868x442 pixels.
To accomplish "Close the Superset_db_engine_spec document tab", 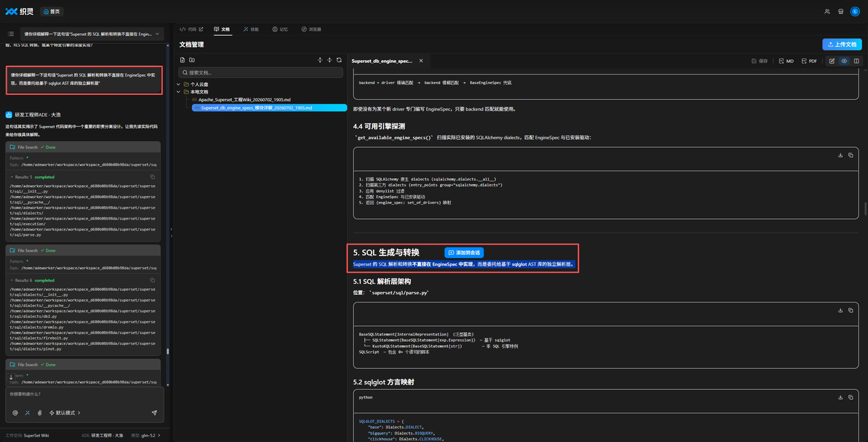I will pos(420,60).
